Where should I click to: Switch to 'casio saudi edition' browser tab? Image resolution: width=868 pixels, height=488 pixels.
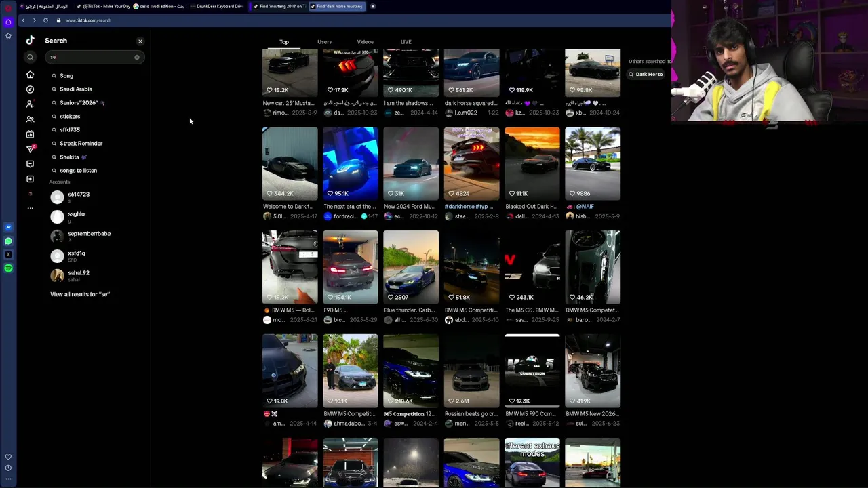click(159, 6)
